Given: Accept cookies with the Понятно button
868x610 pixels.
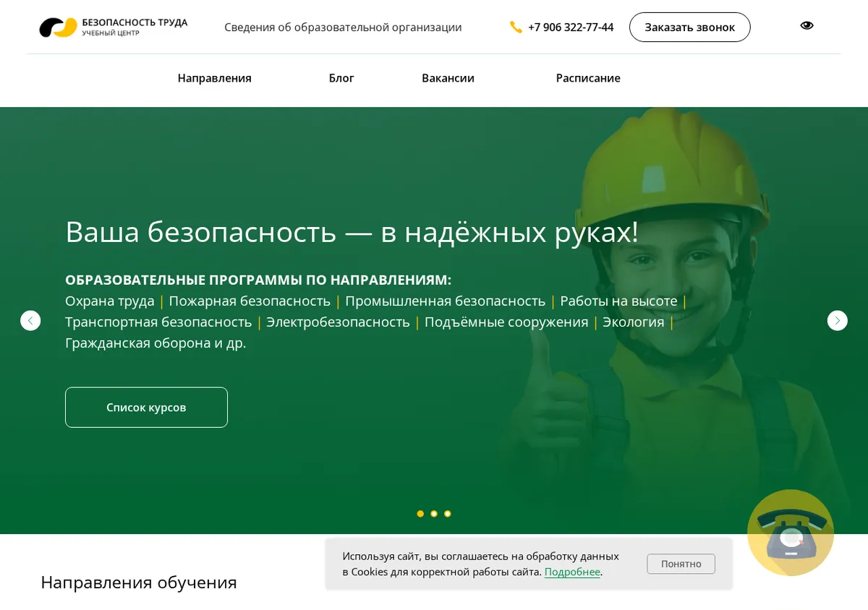Looking at the screenshot, I should 681,564.
